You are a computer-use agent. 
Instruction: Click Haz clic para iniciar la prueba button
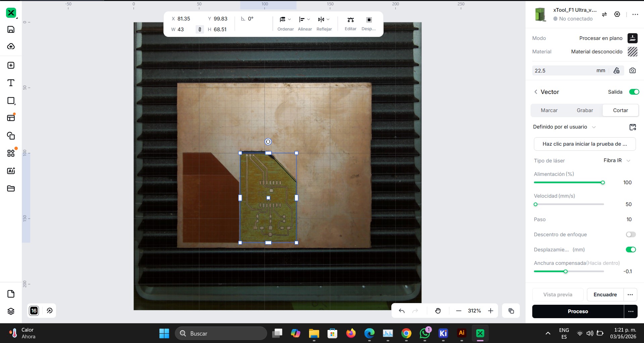tap(585, 144)
